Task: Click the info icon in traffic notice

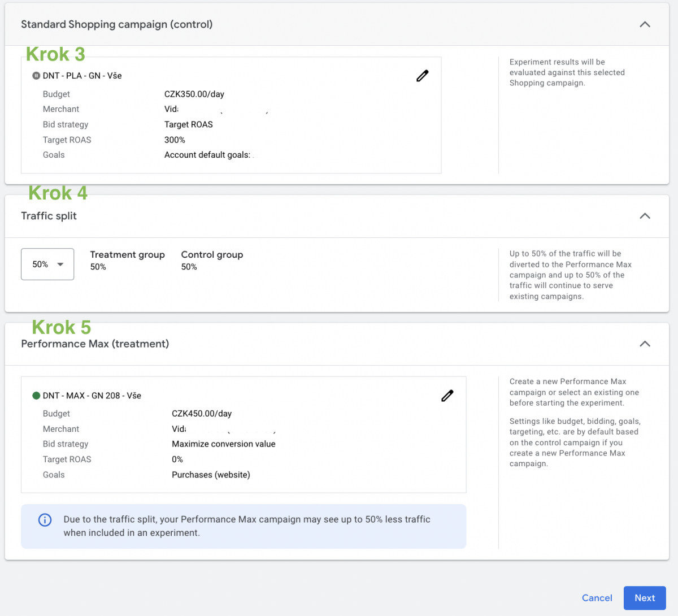Action: [x=45, y=520]
